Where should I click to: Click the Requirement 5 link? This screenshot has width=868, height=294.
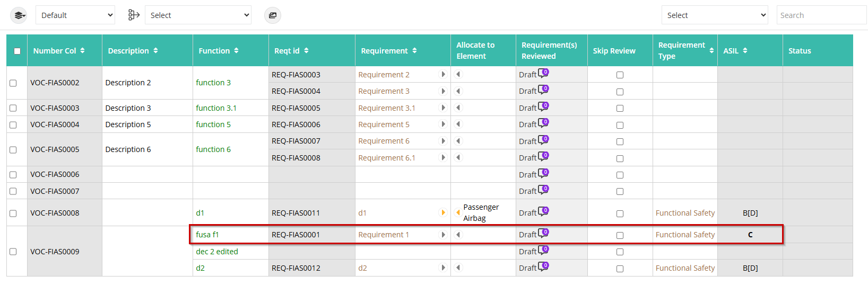click(384, 124)
